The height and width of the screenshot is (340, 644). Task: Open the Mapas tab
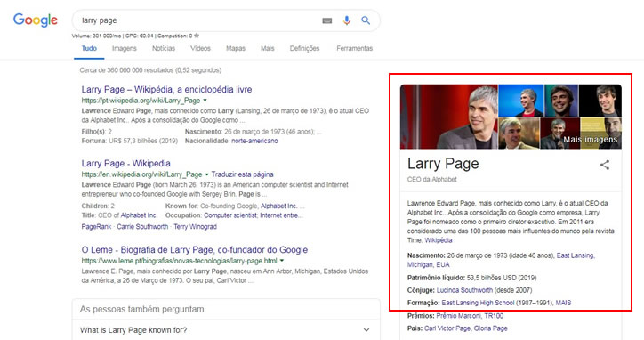pos(236,49)
